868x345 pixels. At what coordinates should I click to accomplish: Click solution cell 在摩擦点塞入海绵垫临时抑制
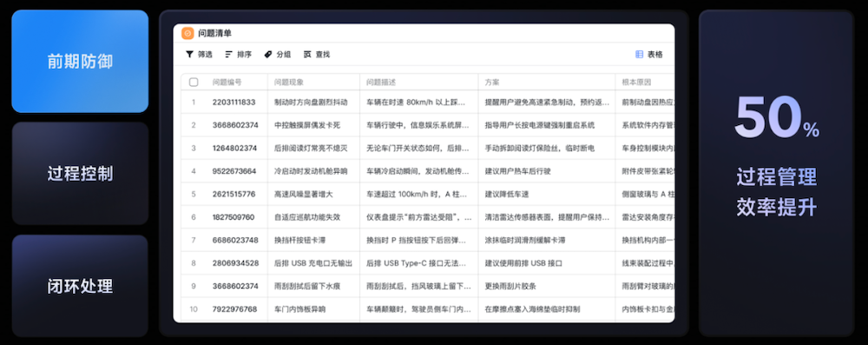tap(533, 309)
